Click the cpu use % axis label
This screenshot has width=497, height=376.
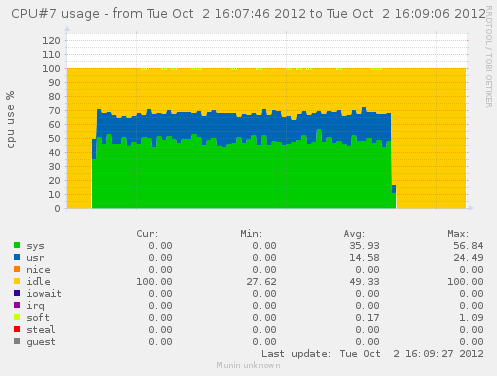pyautogui.click(x=10, y=119)
